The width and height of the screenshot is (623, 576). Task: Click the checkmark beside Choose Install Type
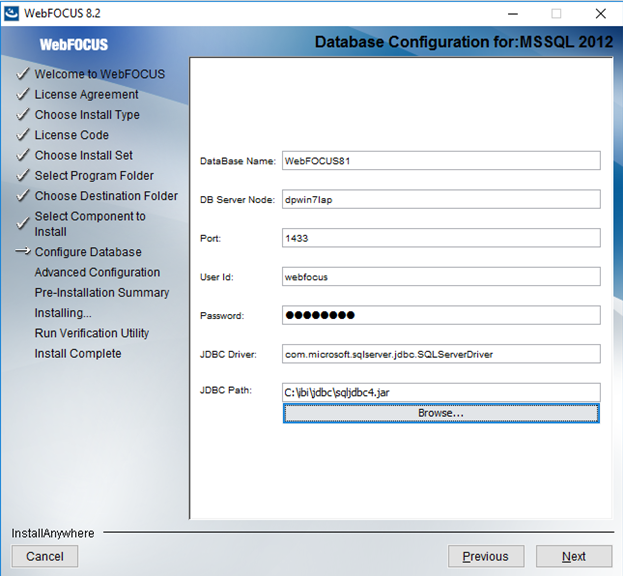point(23,114)
